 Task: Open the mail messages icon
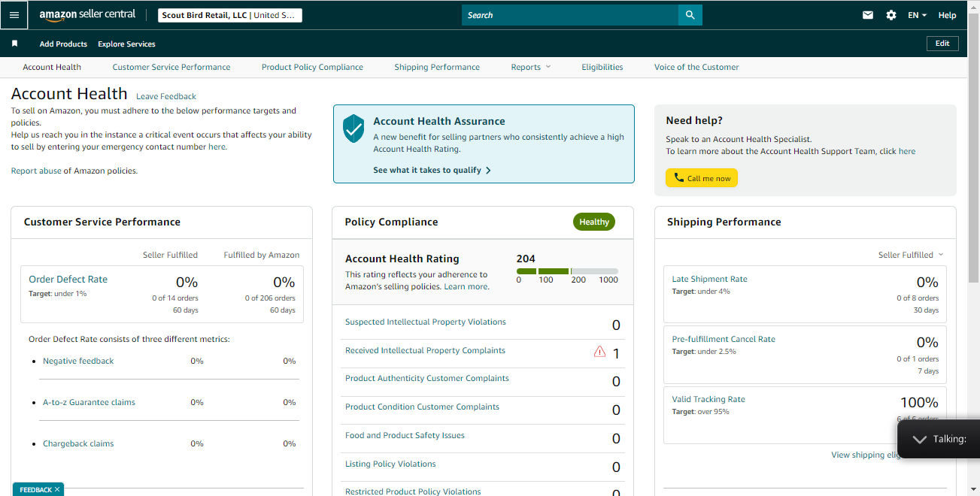pyautogui.click(x=868, y=15)
